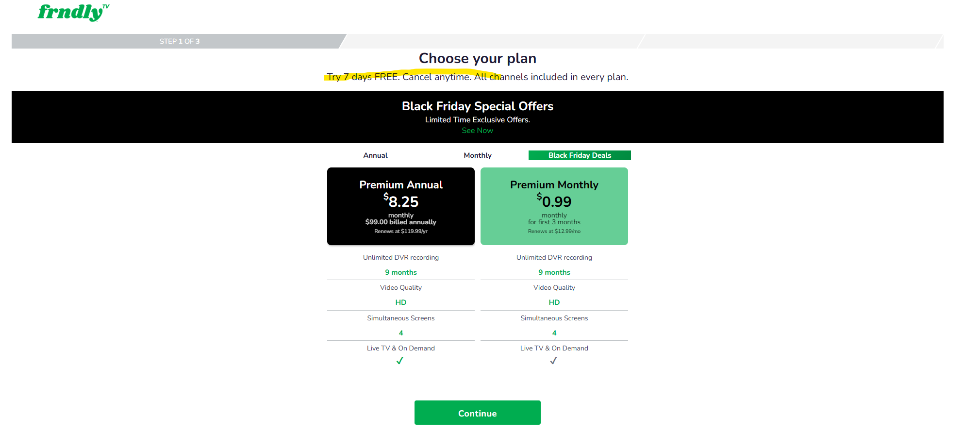Click the Renews at $12.99/mo text
Viewport: 980px width, 432px height.
pyautogui.click(x=554, y=231)
